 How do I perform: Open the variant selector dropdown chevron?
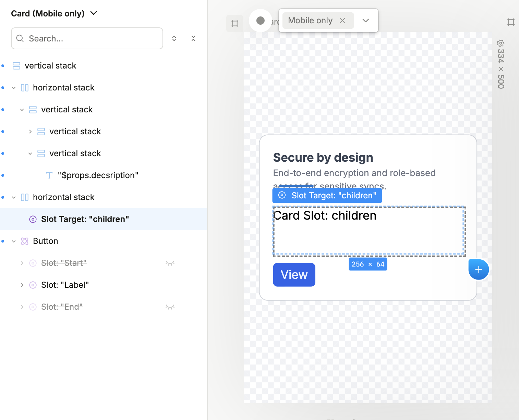coord(366,21)
